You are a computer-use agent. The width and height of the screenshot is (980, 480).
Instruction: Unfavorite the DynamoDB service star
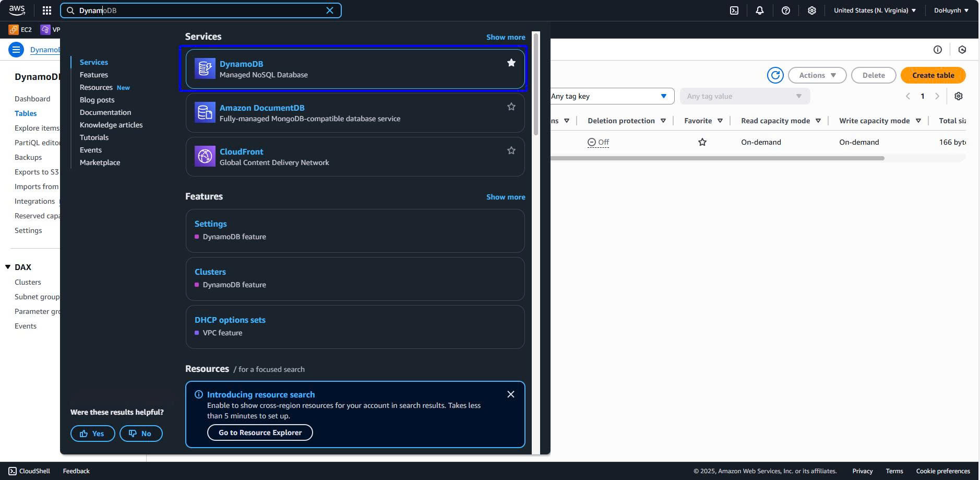[x=511, y=63]
